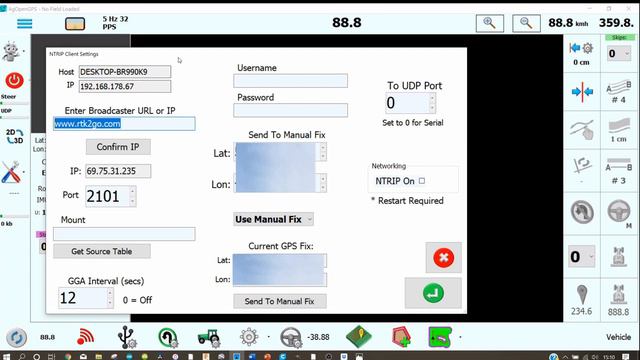Confirm with the green enter button
Screen dimensions: 640x360
433,293
